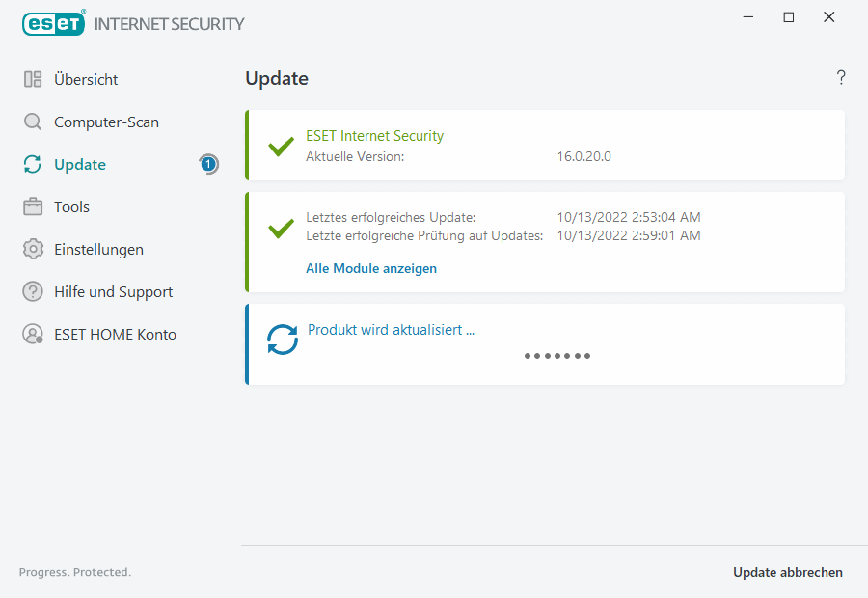
Task: Click the ESET Internet Security version title
Action: click(374, 136)
